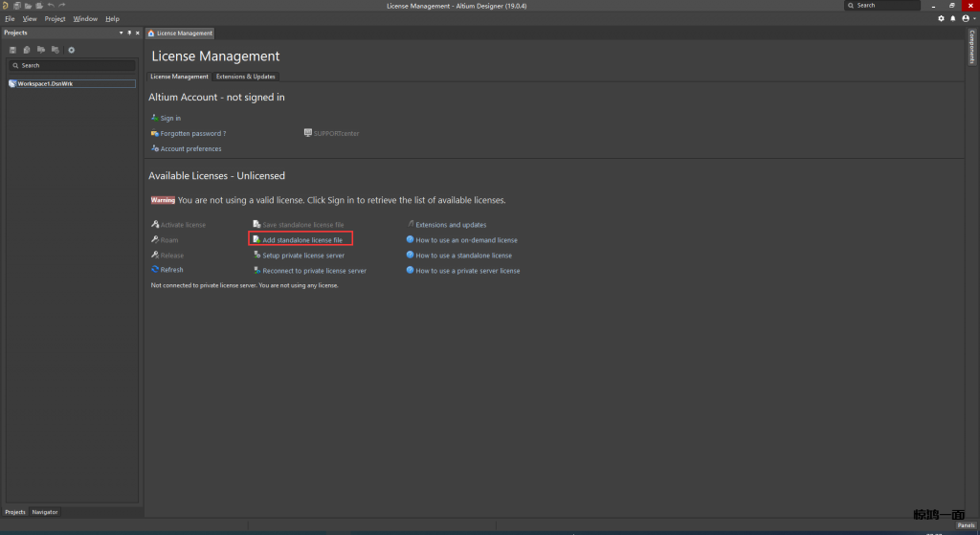Screen dimensions: 980x535
Task: Click the gear icon in Projects panel toolbar
Action: point(71,50)
